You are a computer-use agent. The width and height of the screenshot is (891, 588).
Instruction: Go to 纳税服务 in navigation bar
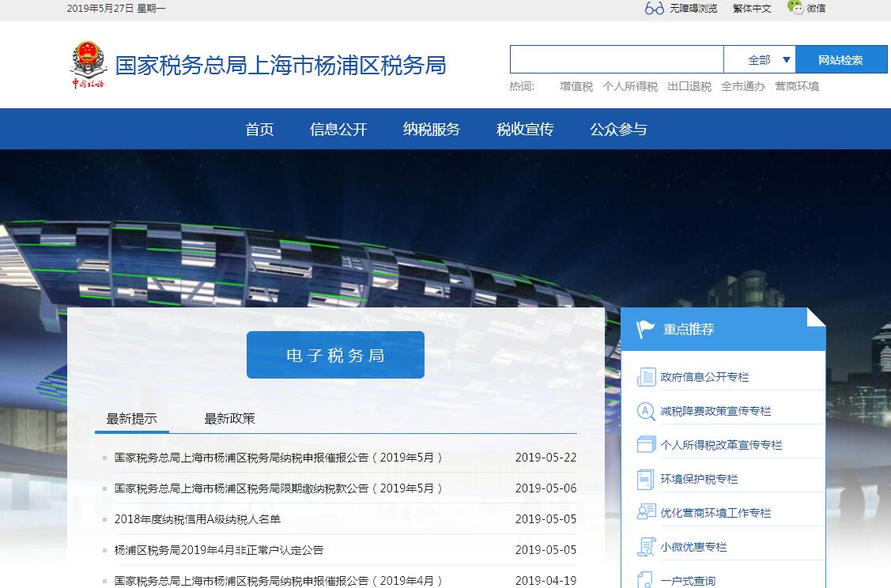click(431, 130)
